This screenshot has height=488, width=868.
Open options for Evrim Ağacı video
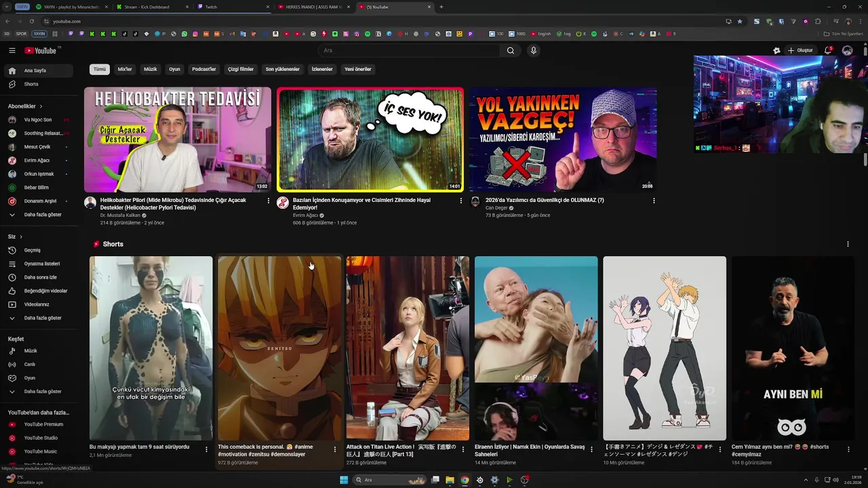point(461,201)
